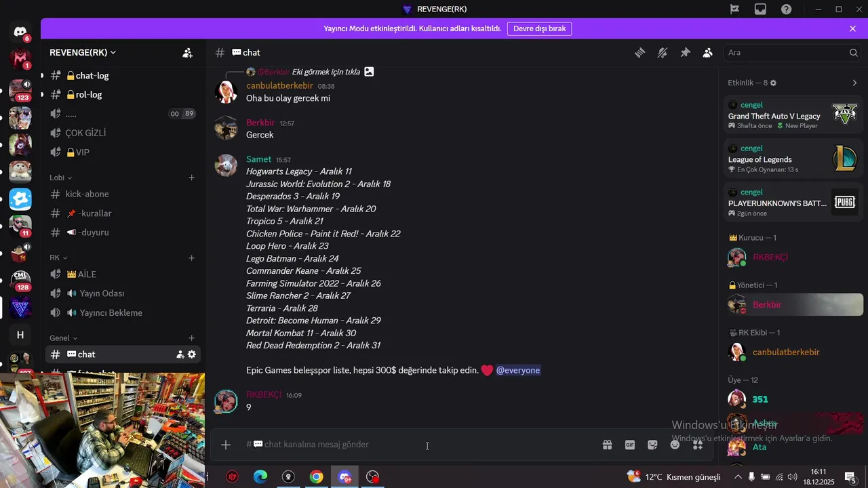The image size is (868, 488).
Task: Dismiss the Streamer Mode banner
Action: point(852,28)
